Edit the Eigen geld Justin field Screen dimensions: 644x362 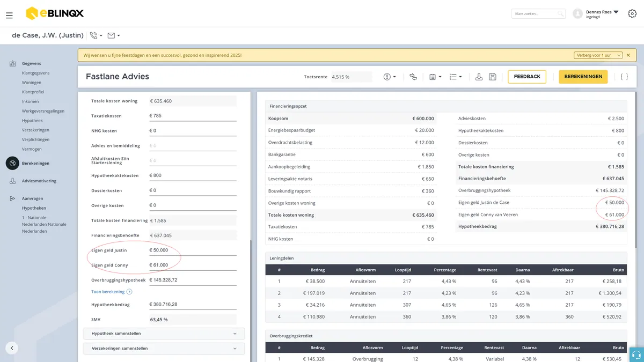pos(193,250)
